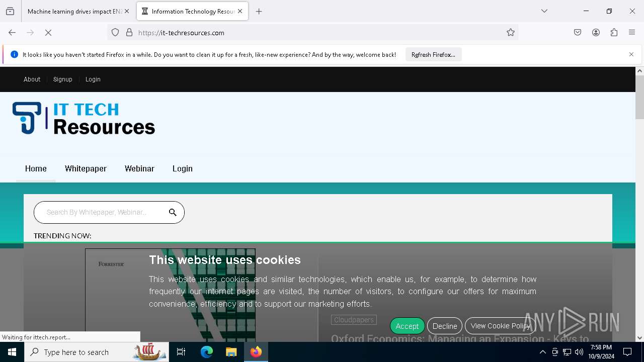
Task: Open tracking protection shield icon
Action: point(115,33)
